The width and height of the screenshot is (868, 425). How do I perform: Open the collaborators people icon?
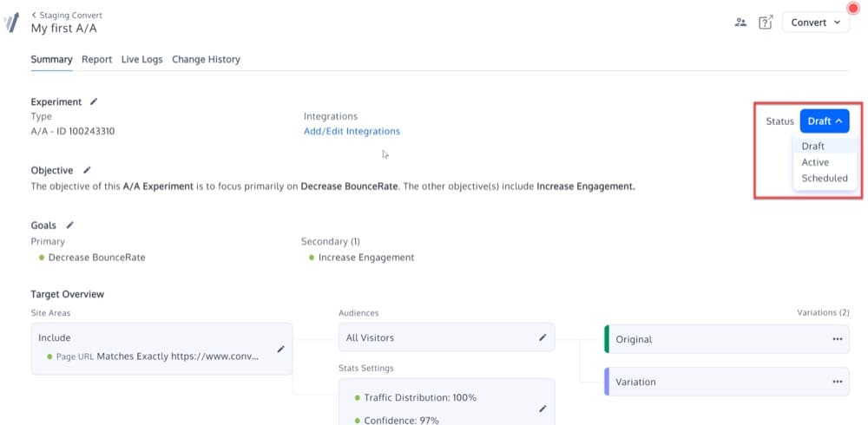click(740, 23)
